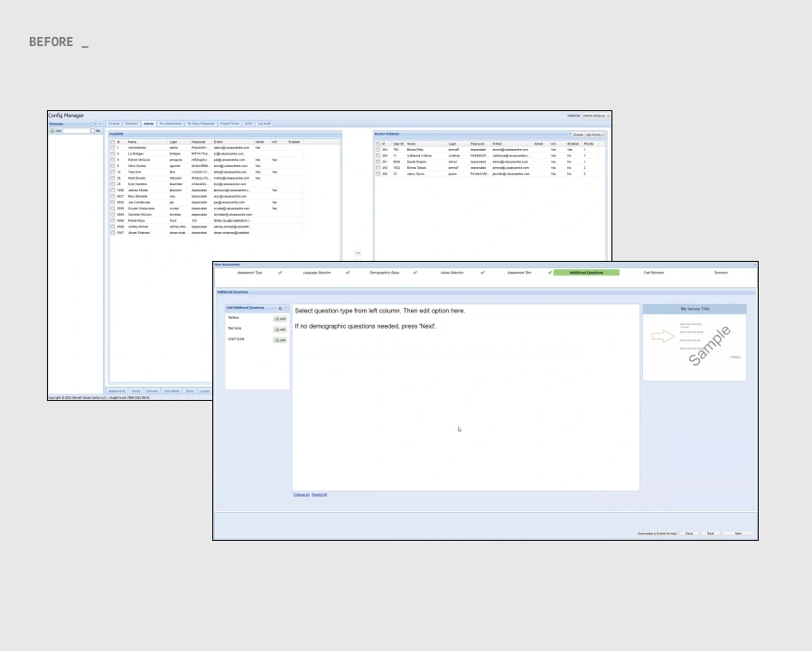812x651 pixels.
Task: Check the Patrick McGuire row checkbox
Action: coord(112,160)
